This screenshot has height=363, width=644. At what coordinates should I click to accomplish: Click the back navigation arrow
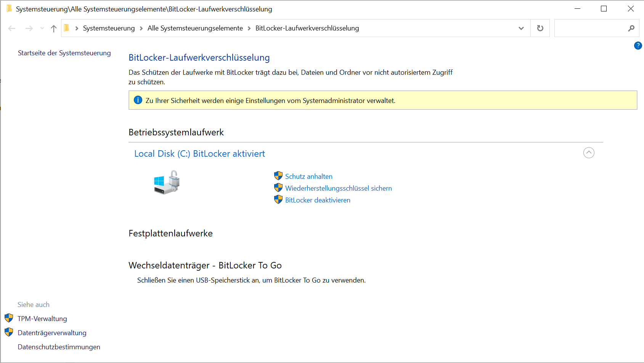pyautogui.click(x=12, y=28)
